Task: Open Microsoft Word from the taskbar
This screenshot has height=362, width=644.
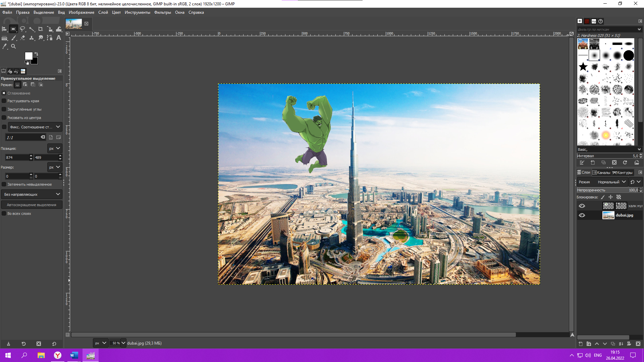Action: [x=74, y=355]
